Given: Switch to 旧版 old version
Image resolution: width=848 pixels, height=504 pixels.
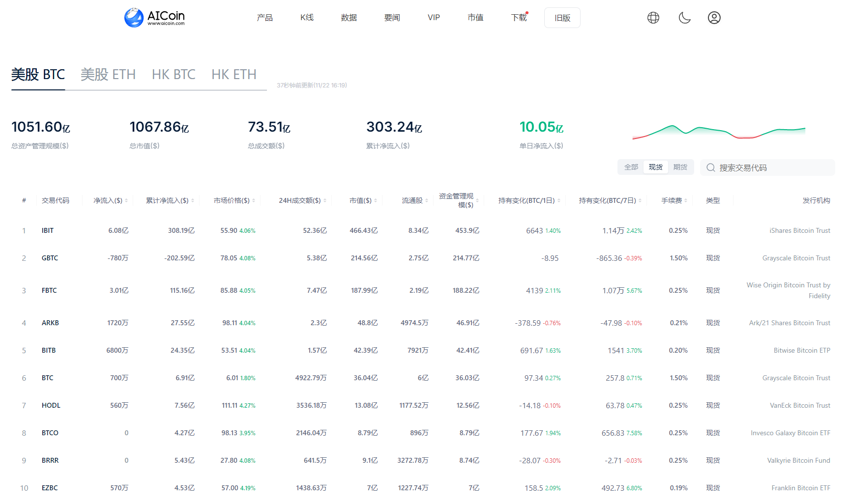Looking at the screenshot, I should pos(562,18).
